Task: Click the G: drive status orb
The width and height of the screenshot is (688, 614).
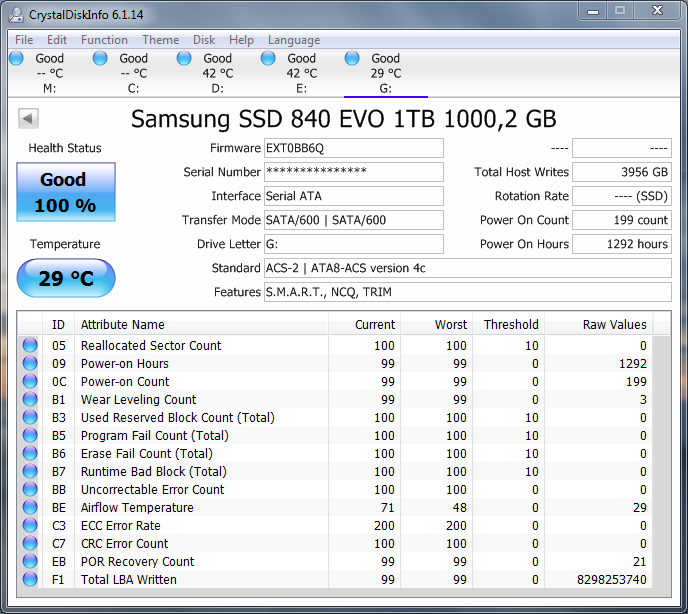Action: 352,58
